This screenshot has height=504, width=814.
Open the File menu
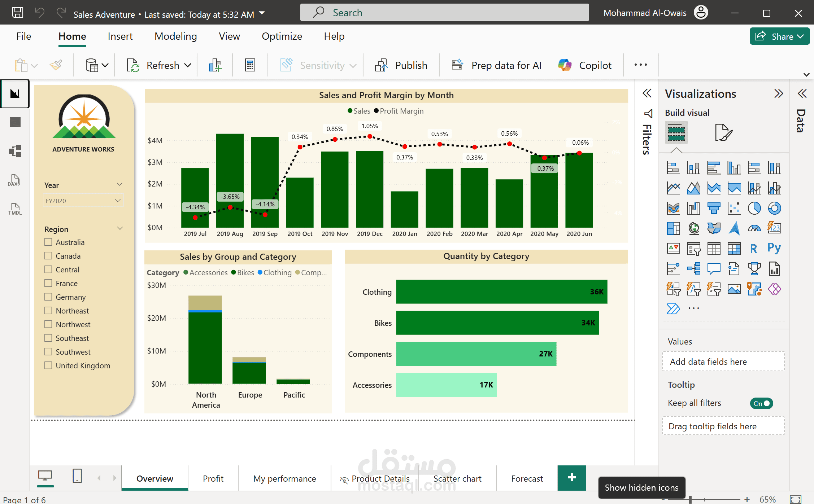point(24,36)
